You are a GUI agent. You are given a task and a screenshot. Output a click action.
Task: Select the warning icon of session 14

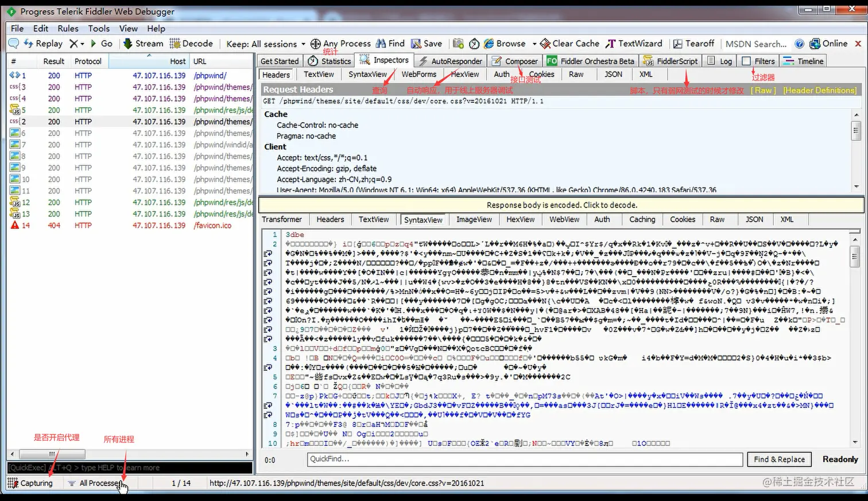pyautogui.click(x=15, y=225)
